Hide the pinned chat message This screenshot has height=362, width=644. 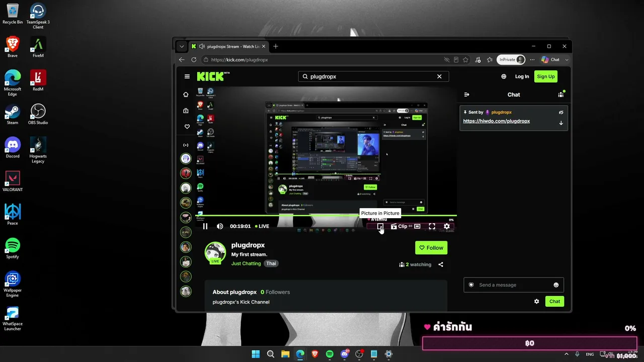point(561,112)
